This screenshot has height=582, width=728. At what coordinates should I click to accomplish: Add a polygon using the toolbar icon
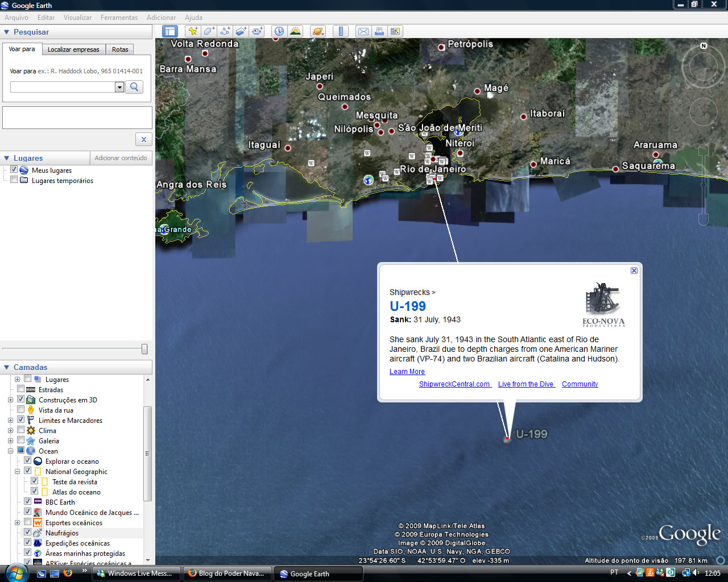point(209,31)
